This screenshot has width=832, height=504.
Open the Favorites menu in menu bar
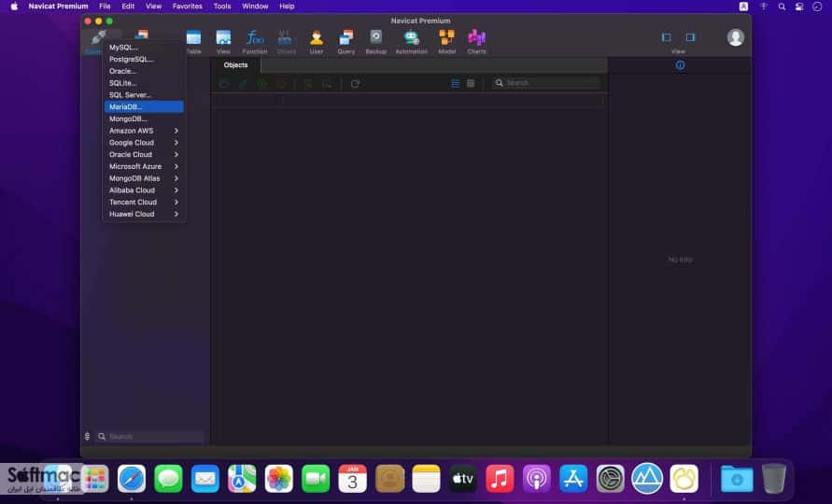coord(188,7)
